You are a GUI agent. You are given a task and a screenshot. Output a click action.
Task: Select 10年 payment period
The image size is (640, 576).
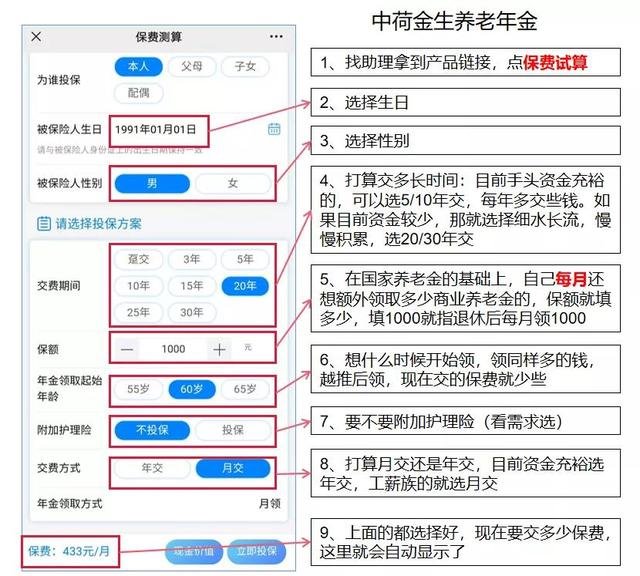point(138,286)
